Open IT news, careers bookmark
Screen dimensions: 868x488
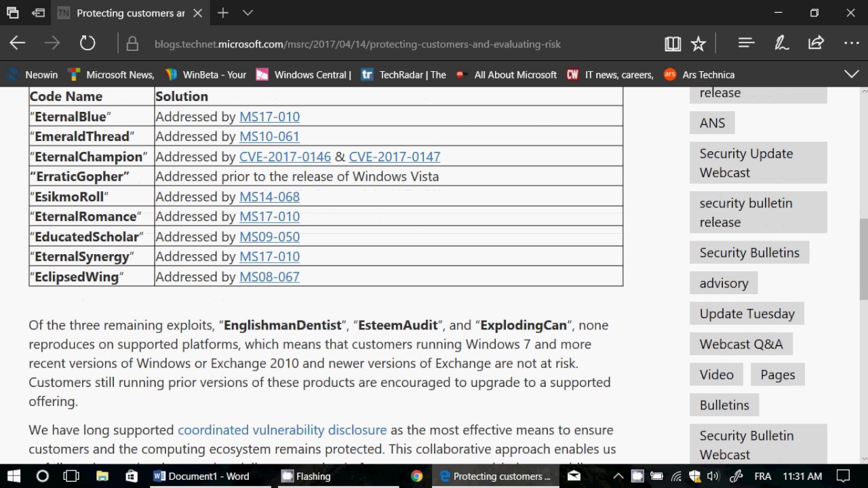pyautogui.click(x=610, y=75)
